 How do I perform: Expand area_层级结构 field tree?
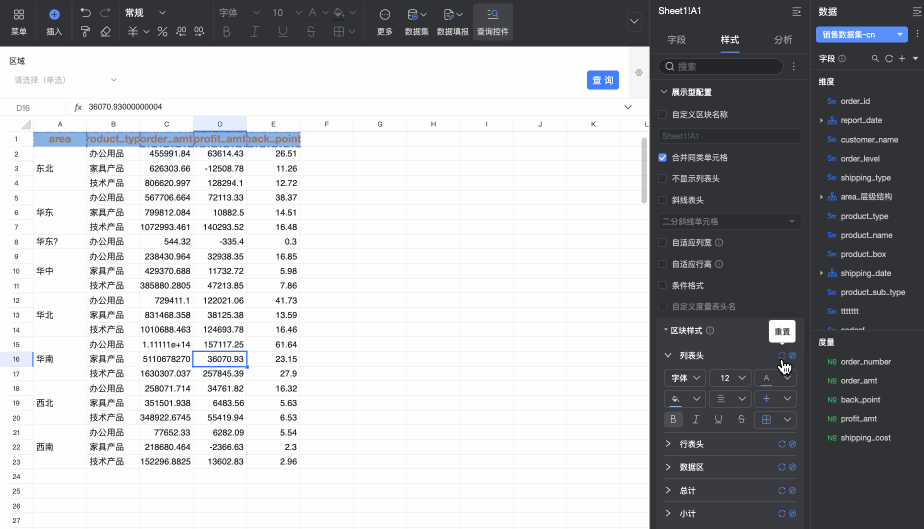pyautogui.click(x=821, y=197)
